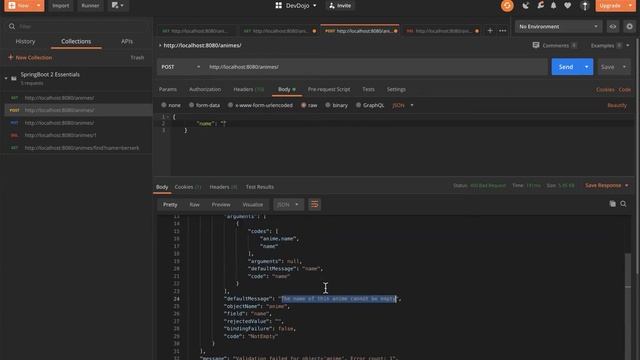Click the Comments icon
This screenshot has height=360, width=640.
(536, 45)
